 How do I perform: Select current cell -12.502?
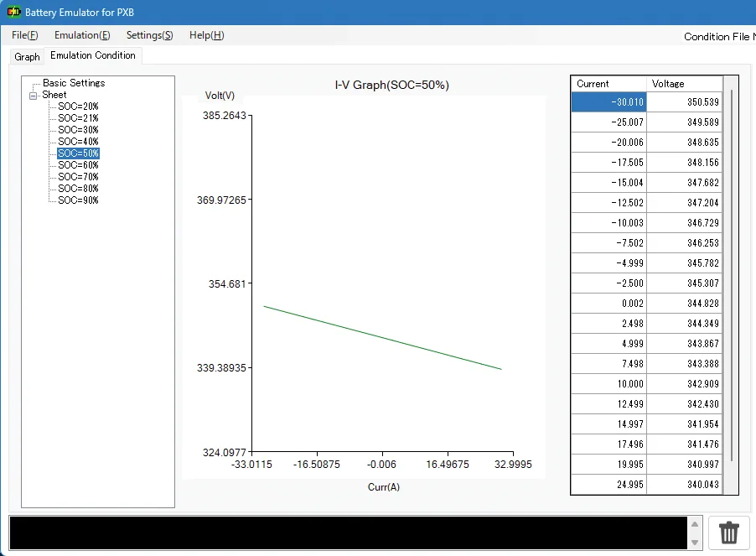[609, 203]
